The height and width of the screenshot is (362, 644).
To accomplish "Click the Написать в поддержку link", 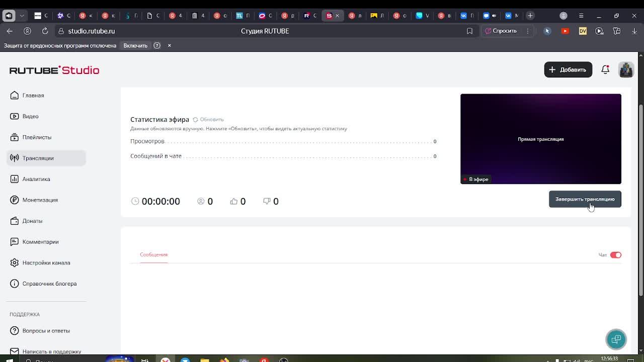I will [51, 351].
